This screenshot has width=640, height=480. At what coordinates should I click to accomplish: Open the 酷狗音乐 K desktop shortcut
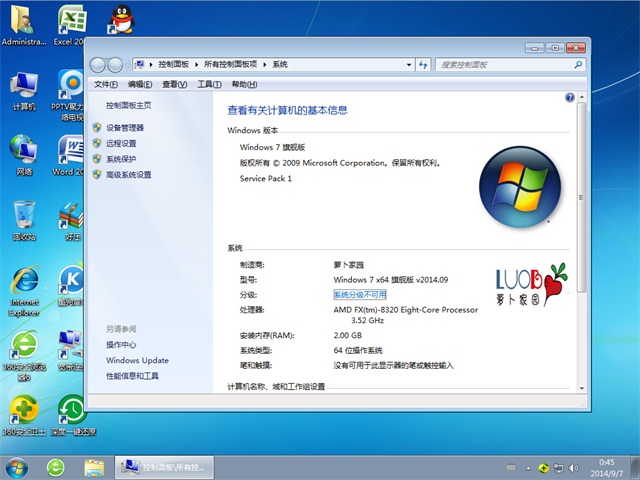click(x=71, y=286)
